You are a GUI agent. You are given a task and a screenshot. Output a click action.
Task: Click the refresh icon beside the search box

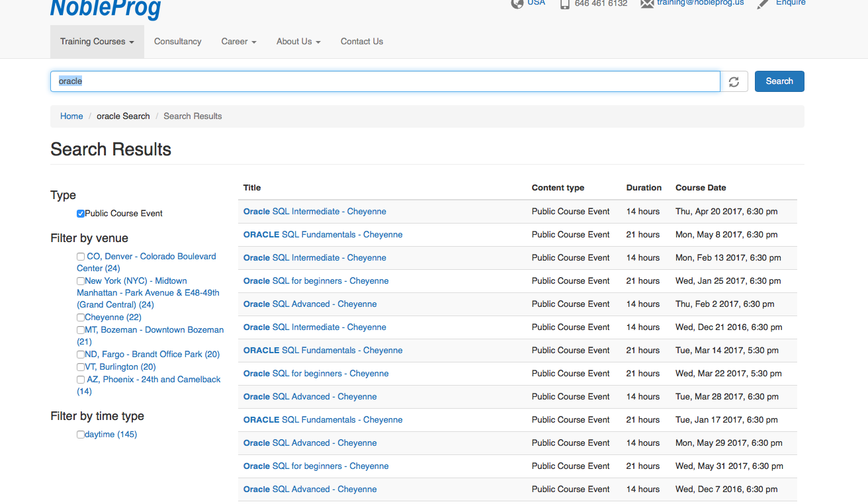click(734, 81)
